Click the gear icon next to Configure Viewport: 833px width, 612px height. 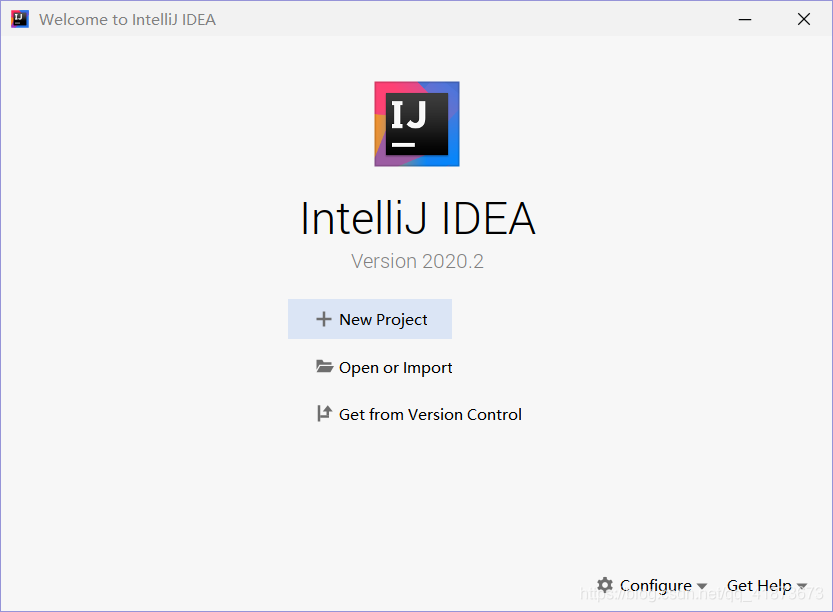[x=605, y=585]
